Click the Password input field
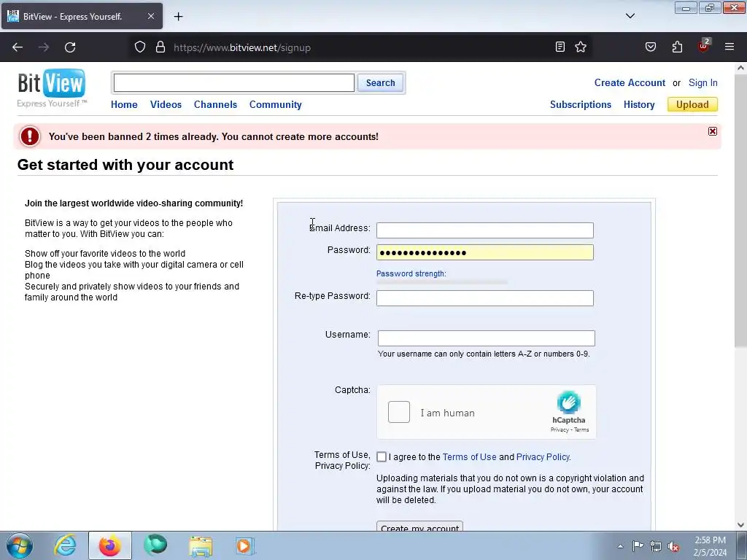Viewport: 747px width, 560px height. pyautogui.click(x=485, y=252)
